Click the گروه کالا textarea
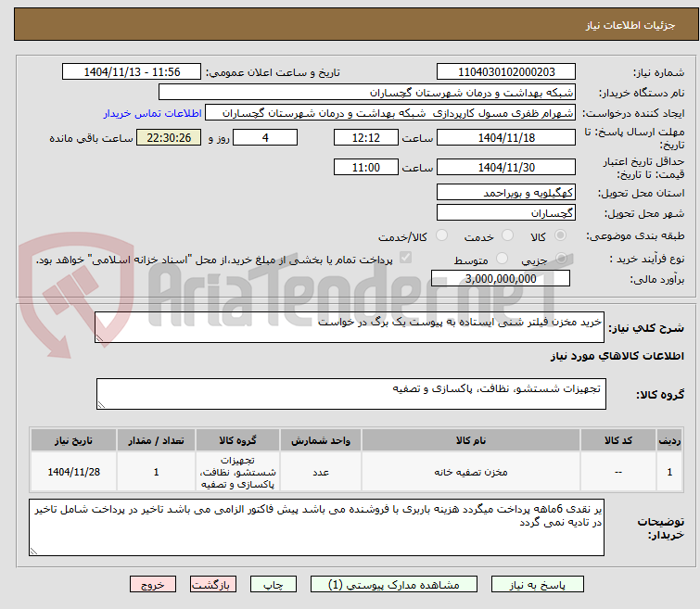 coord(351,394)
